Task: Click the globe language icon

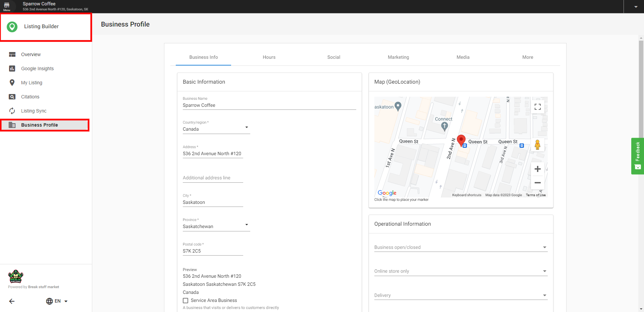Action: click(x=49, y=301)
